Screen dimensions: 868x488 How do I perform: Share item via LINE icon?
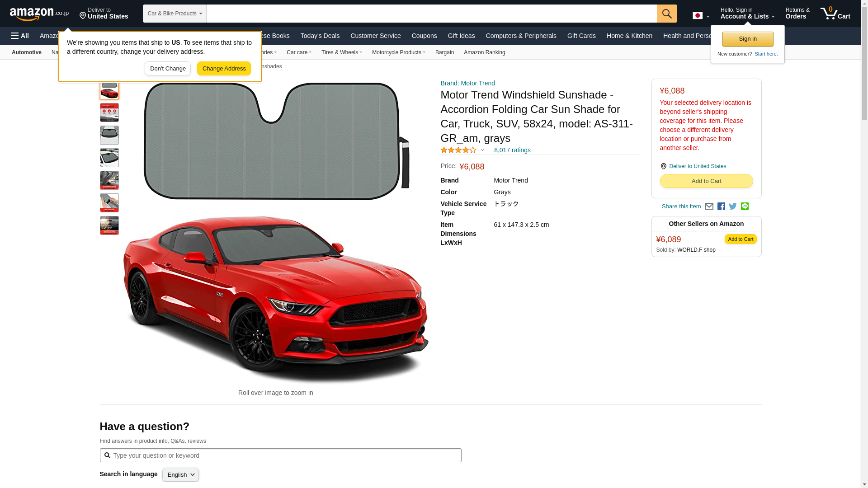(x=745, y=206)
